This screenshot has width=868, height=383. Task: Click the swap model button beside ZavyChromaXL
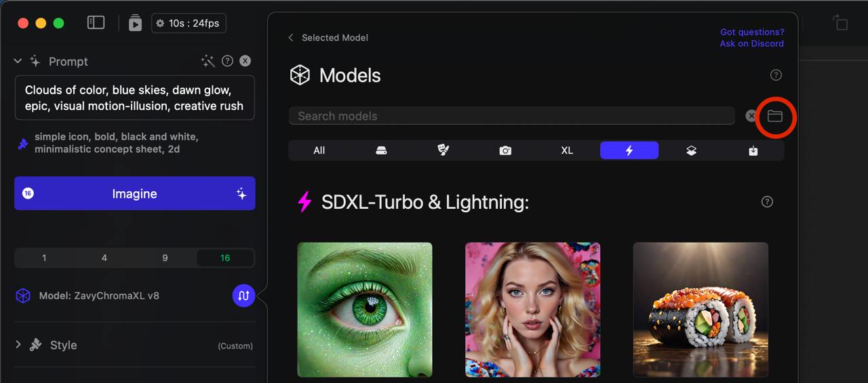pos(243,296)
